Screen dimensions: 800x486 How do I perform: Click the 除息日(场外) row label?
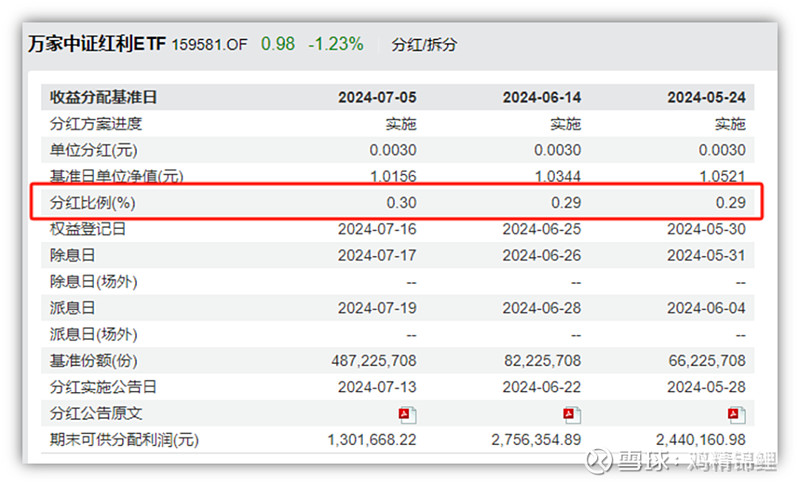click(x=93, y=282)
